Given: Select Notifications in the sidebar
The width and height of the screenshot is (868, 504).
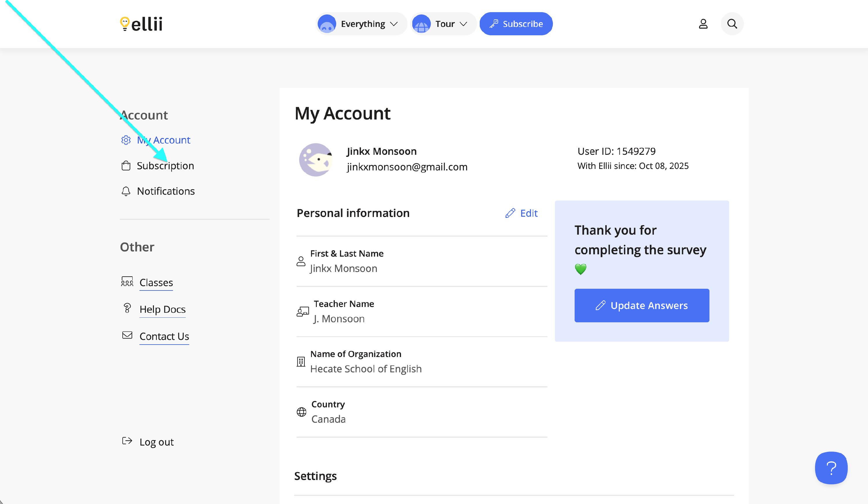Looking at the screenshot, I should 166,191.
